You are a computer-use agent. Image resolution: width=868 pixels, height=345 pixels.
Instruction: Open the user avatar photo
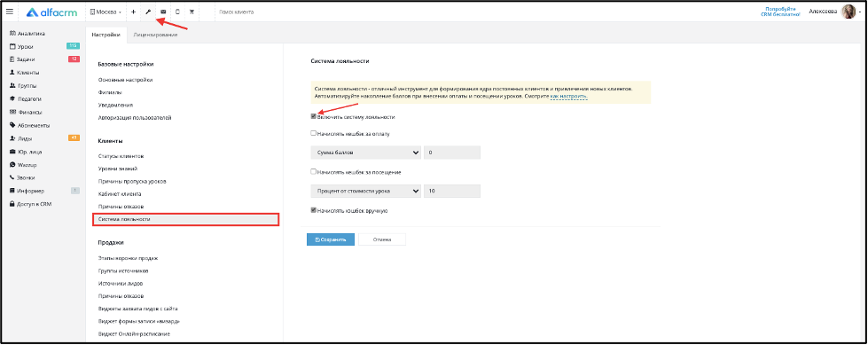pos(848,12)
